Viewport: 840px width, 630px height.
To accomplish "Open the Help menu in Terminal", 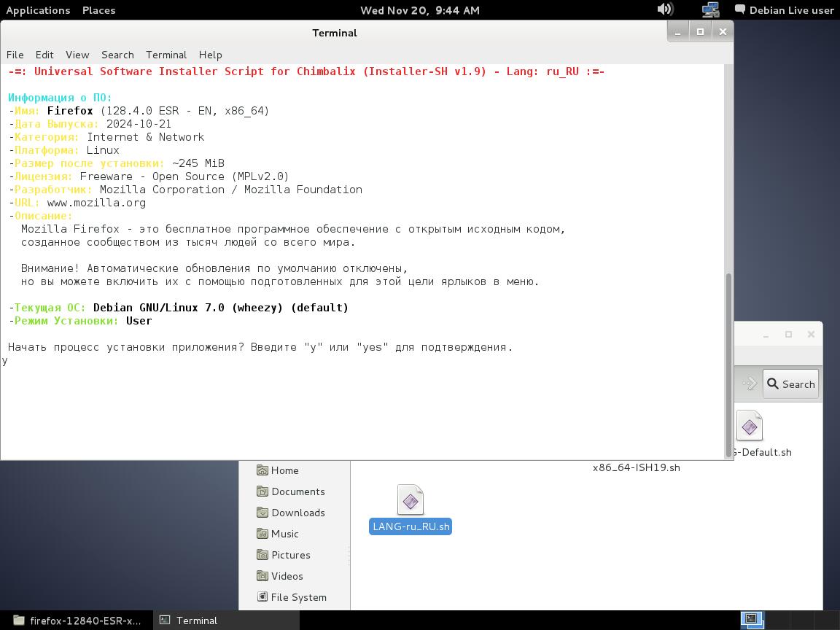I will [210, 55].
